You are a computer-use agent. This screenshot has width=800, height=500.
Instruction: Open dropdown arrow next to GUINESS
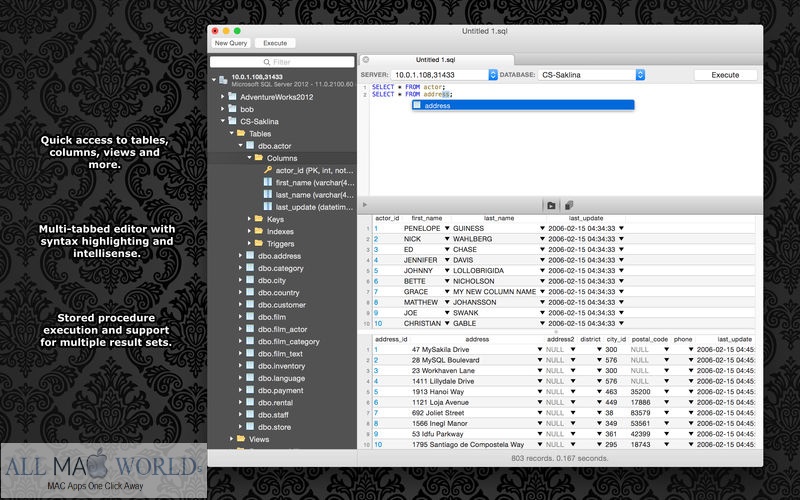(542, 228)
